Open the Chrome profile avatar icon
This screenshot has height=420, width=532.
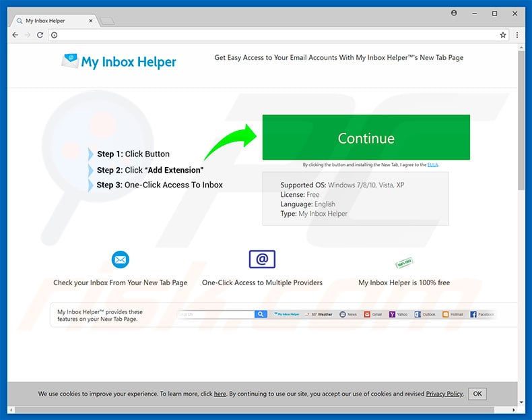[x=454, y=13]
